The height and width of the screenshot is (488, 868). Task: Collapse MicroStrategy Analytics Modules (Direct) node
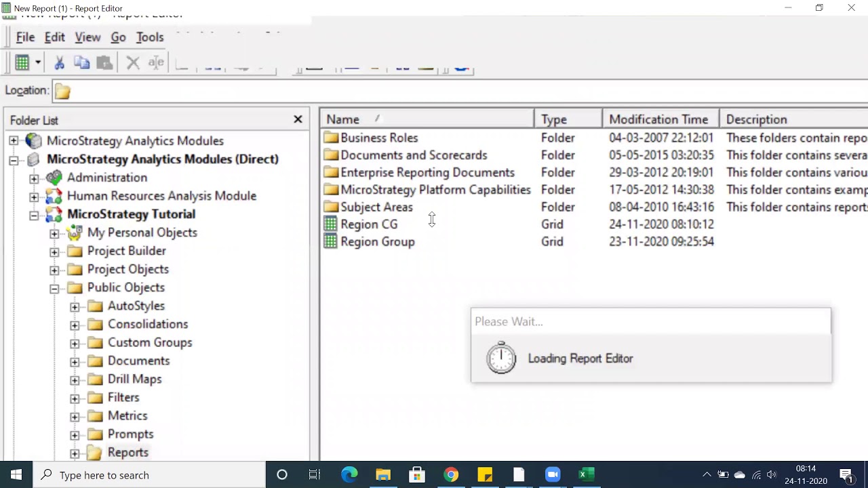point(14,160)
